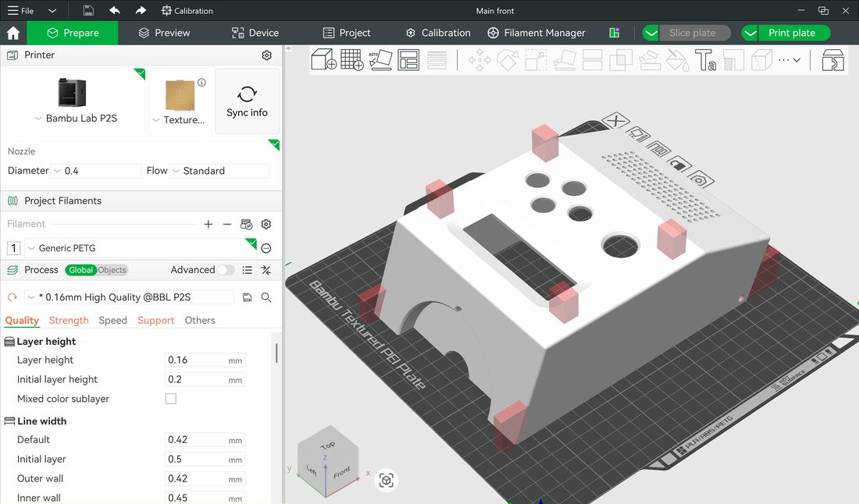Select the Rotate tool
Screen dimensions: 859x504
click(508, 59)
